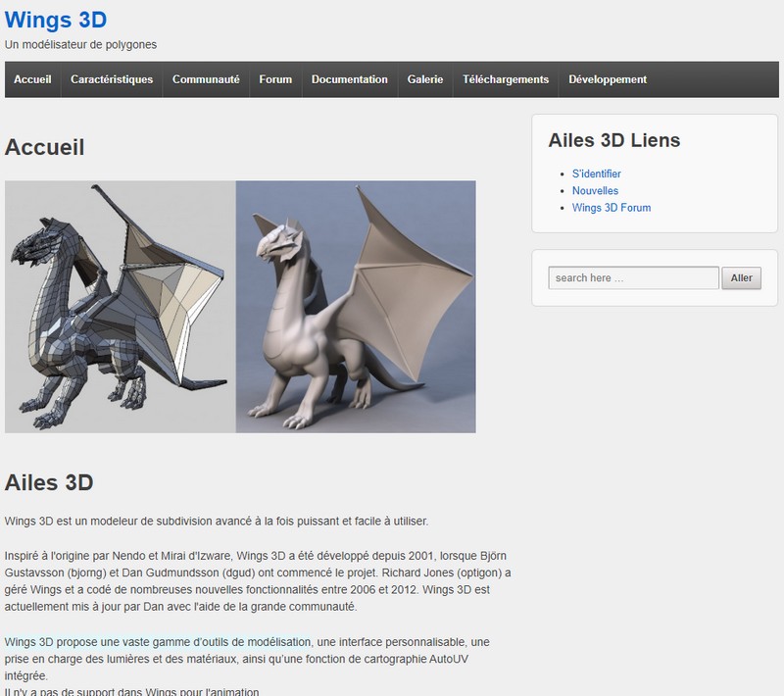Screen dimensions: 784x696
Task: Click the Ailes 3D section heading
Action: 49,482
